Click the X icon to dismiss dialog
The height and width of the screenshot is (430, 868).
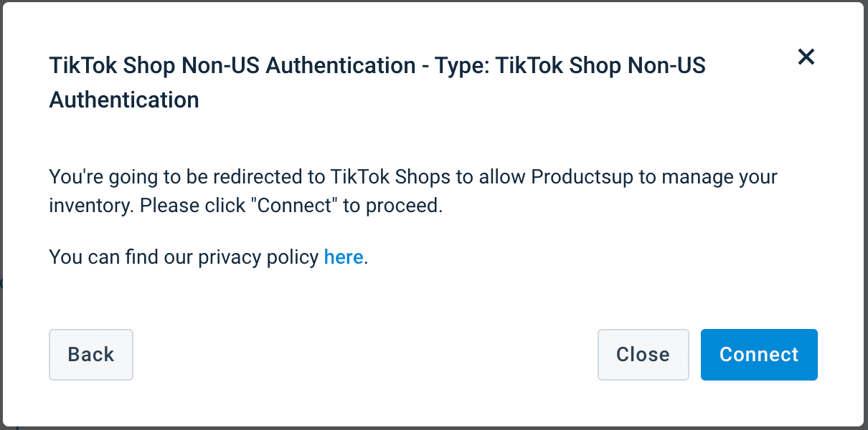point(806,57)
